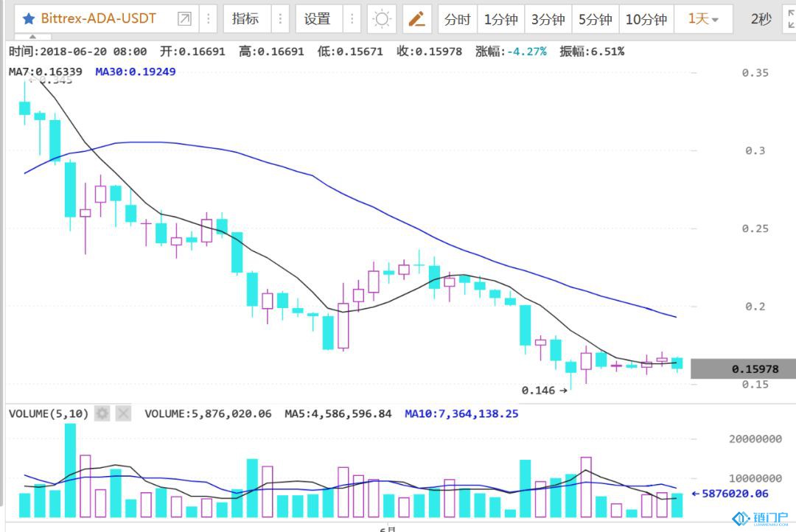Toggle the light/dark theme sun icon
The height and width of the screenshot is (532, 796).
382,19
